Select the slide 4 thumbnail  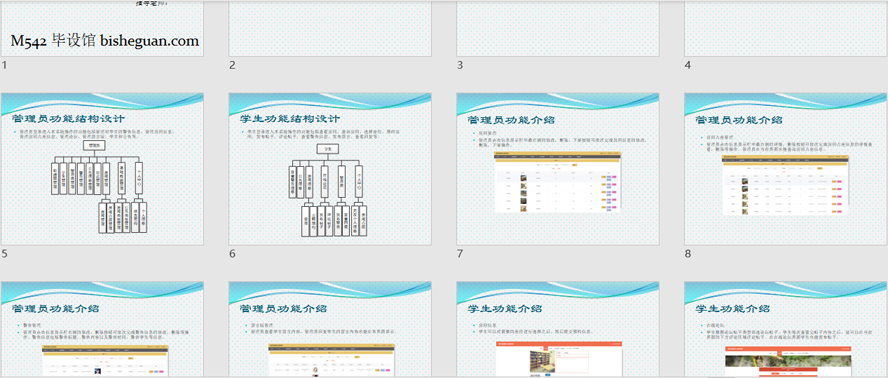786,28
